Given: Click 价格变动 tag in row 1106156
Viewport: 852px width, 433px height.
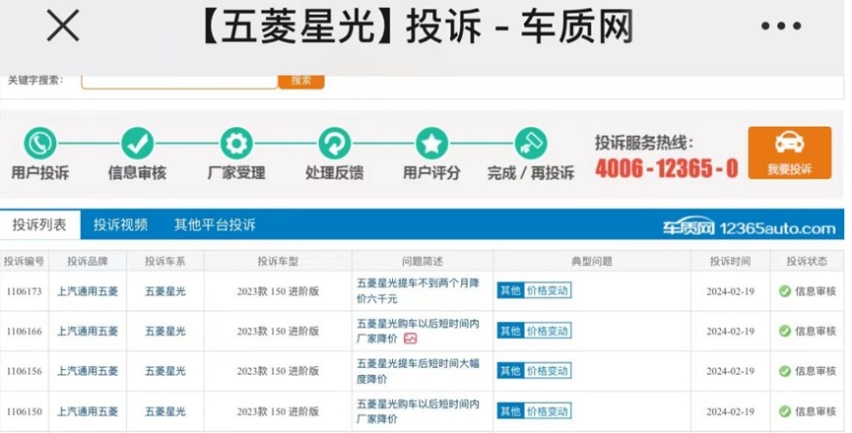Looking at the screenshot, I should (x=547, y=371).
